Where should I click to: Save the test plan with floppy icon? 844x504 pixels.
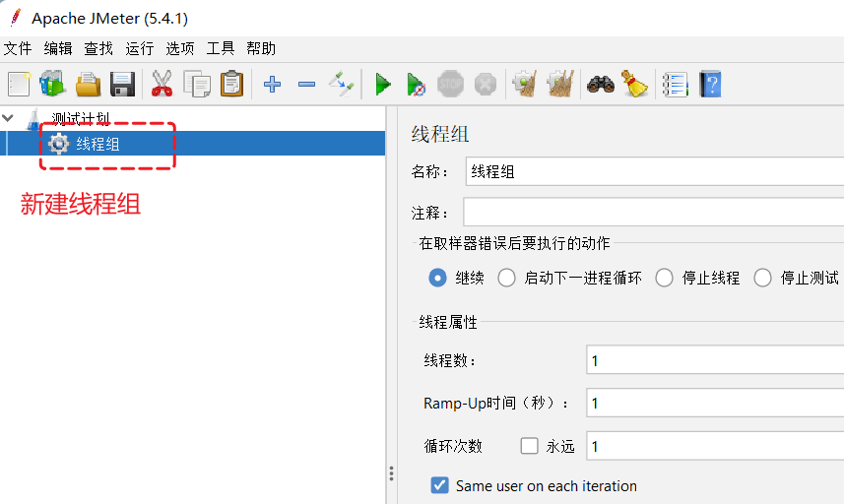(123, 85)
